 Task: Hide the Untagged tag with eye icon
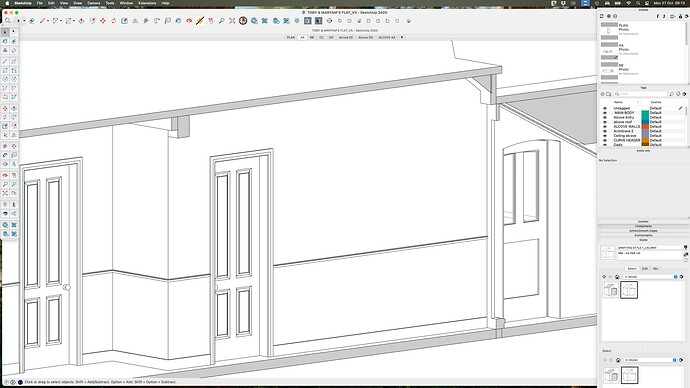(605, 108)
